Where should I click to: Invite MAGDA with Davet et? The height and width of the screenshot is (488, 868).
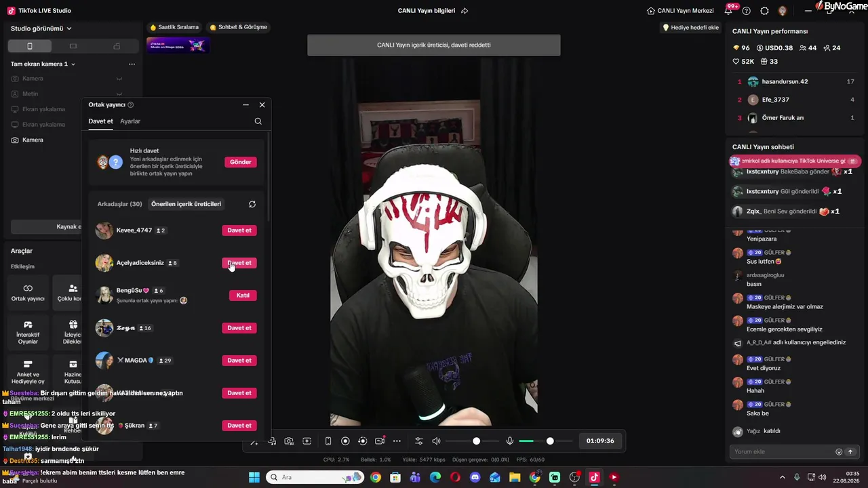click(239, 361)
